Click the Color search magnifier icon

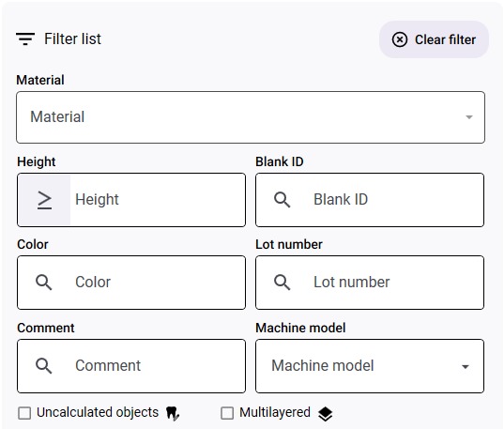pyautogui.click(x=44, y=283)
